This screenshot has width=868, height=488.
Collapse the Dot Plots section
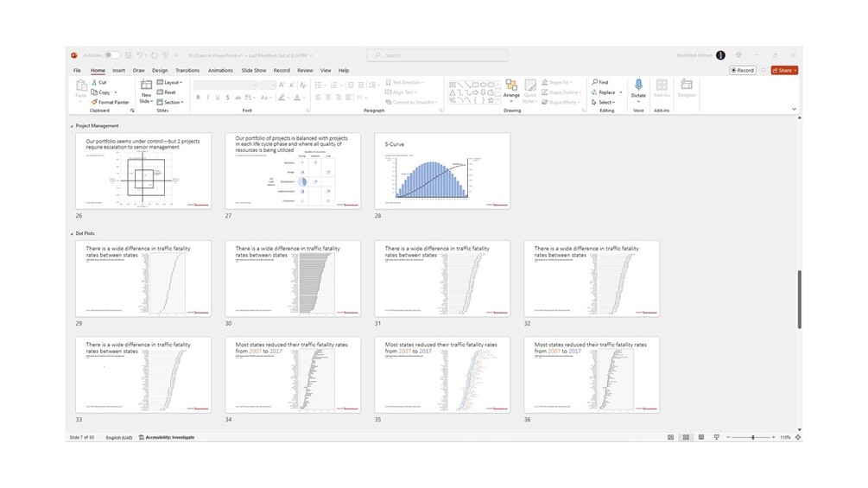72,233
